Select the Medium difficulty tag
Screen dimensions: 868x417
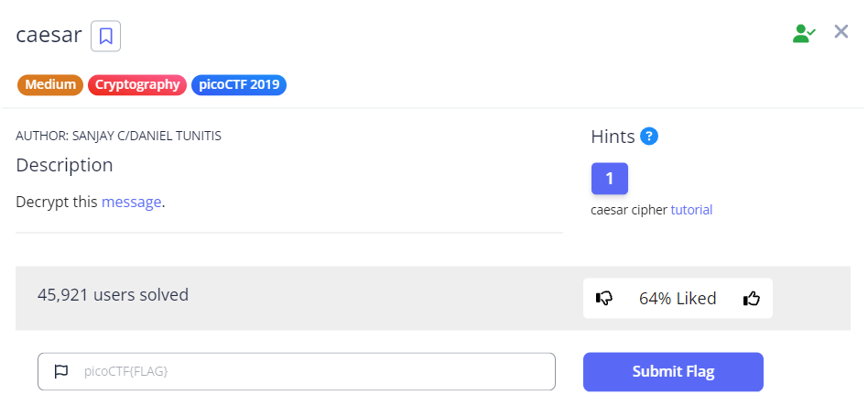point(50,85)
